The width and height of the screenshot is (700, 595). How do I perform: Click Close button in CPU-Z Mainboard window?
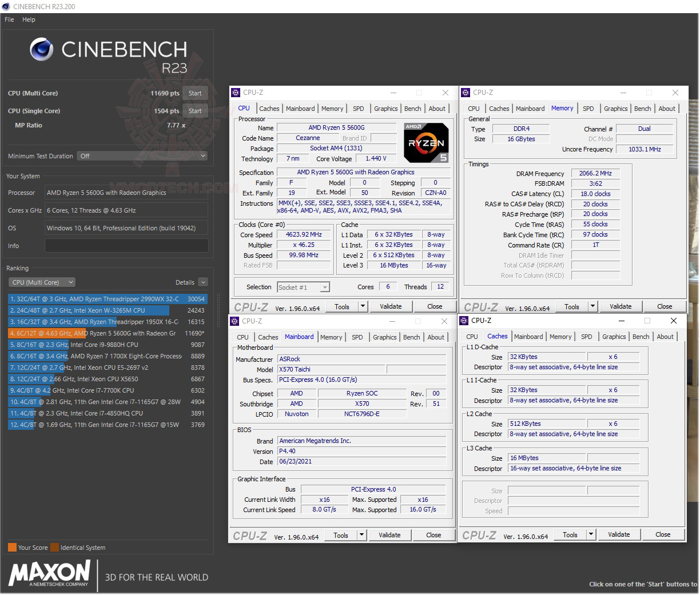coord(433,535)
